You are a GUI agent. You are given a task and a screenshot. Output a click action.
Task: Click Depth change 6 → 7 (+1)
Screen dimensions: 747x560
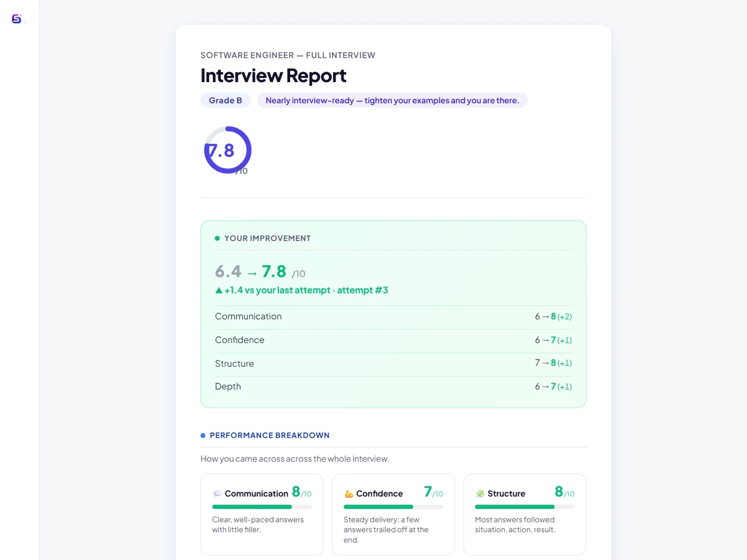click(x=553, y=387)
